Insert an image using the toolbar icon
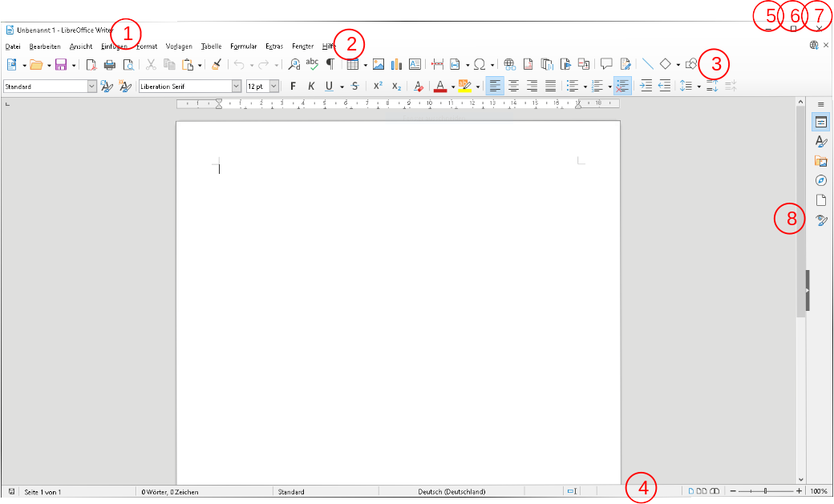The image size is (834, 504). pos(379,64)
